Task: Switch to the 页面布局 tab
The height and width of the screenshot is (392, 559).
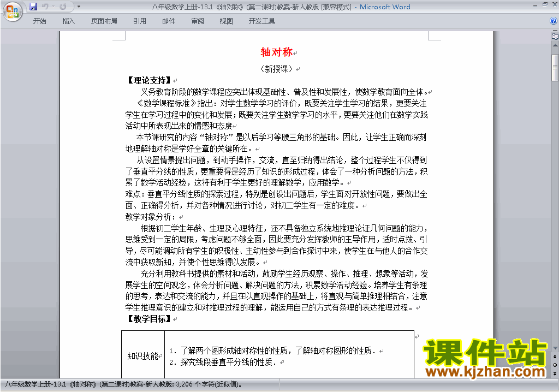Action: pos(104,21)
